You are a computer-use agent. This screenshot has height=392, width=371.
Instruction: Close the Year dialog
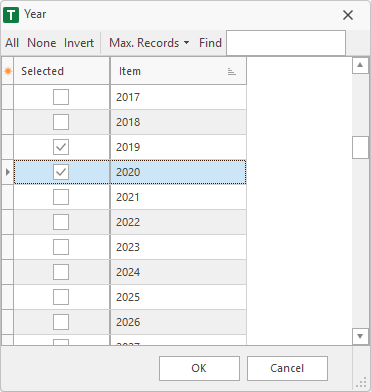tap(348, 15)
